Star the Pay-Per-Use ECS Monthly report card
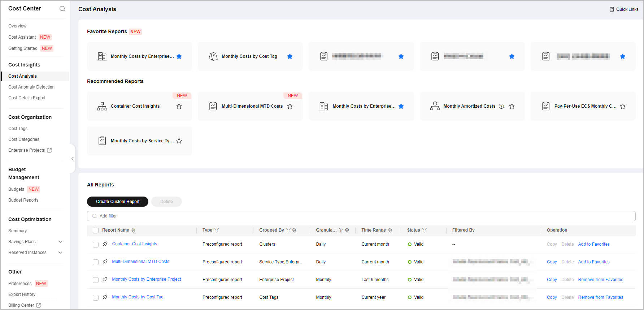644x310 pixels. [x=623, y=106]
